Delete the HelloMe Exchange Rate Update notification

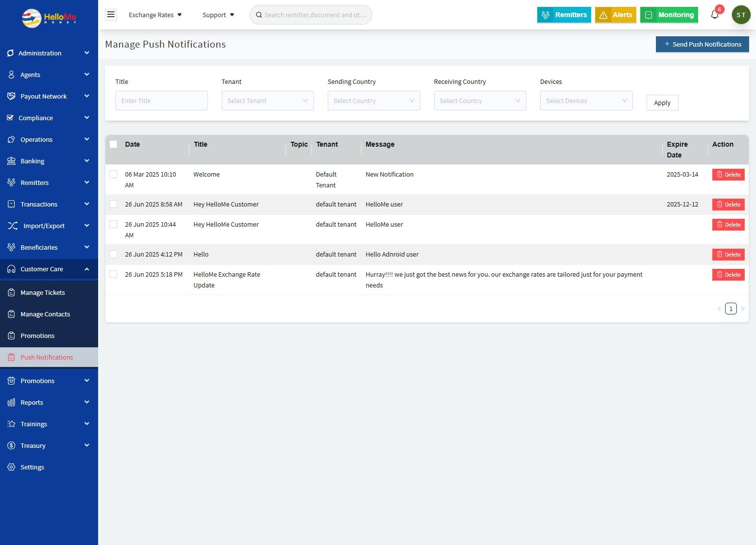729,275
